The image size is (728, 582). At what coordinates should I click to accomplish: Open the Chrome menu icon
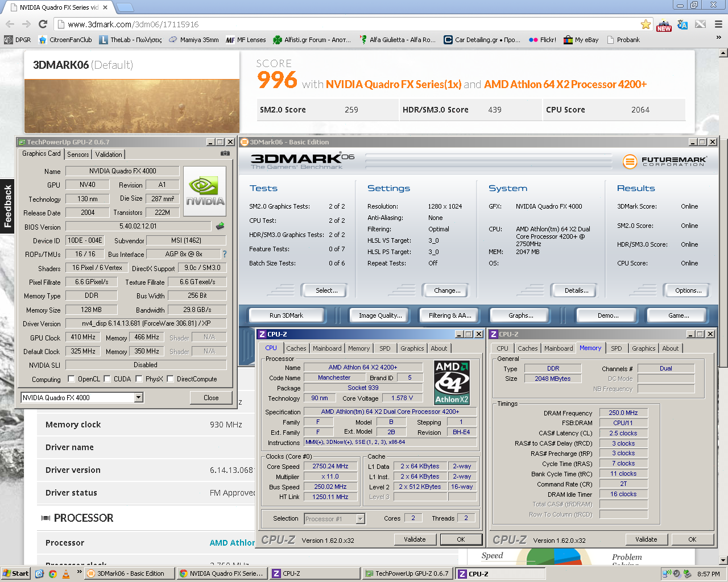718,24
